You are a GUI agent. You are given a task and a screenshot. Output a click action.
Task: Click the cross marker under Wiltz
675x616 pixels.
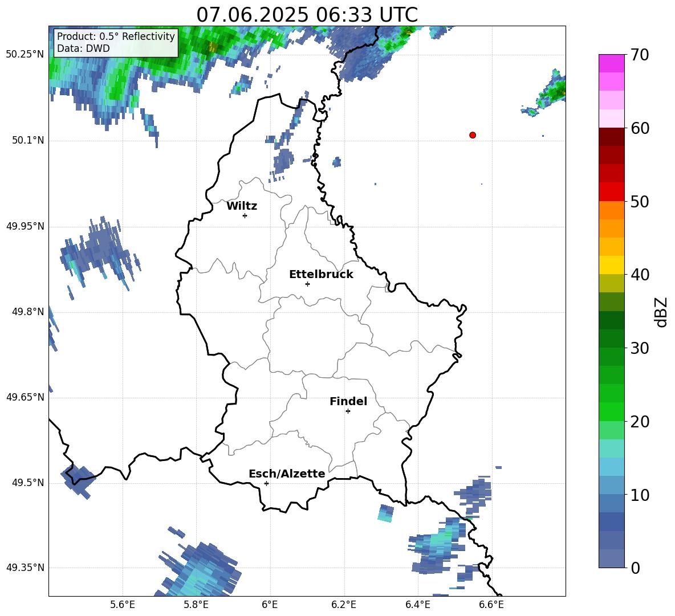245,215
